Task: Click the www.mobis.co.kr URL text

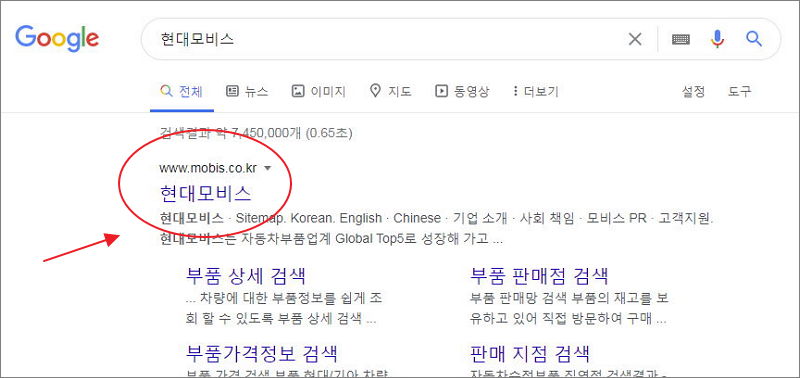Action: [x=208, y=168]
